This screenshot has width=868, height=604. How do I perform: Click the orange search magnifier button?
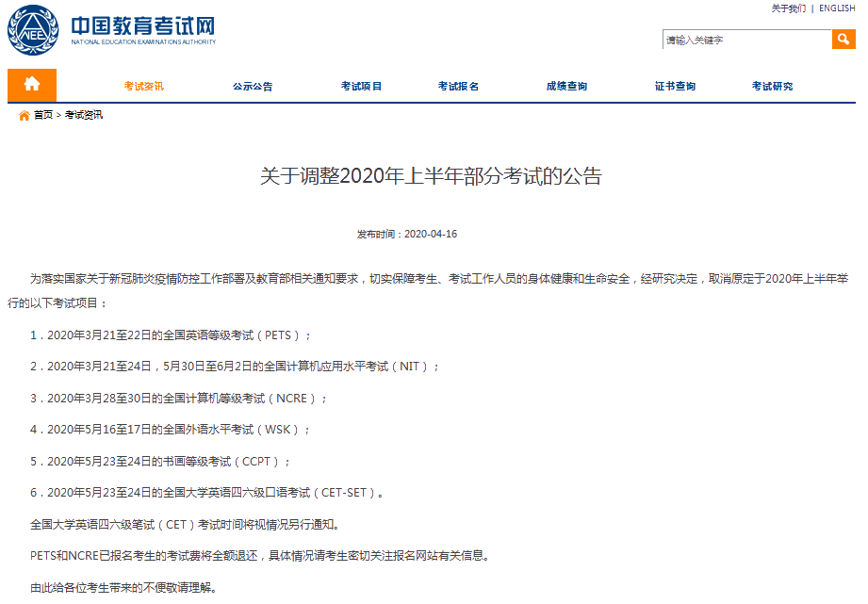click(x=843, y=39)
